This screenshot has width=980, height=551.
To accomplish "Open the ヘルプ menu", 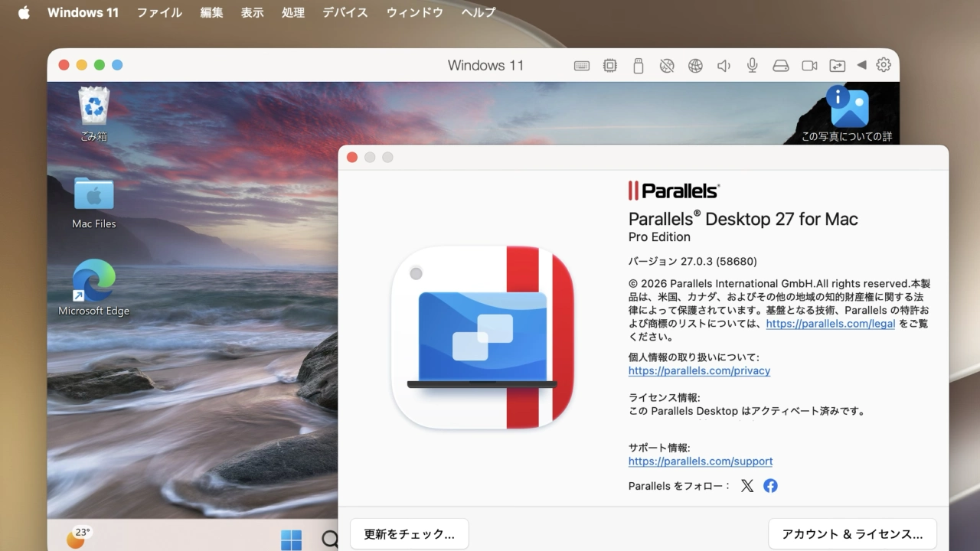I will [x=478, y=12].
